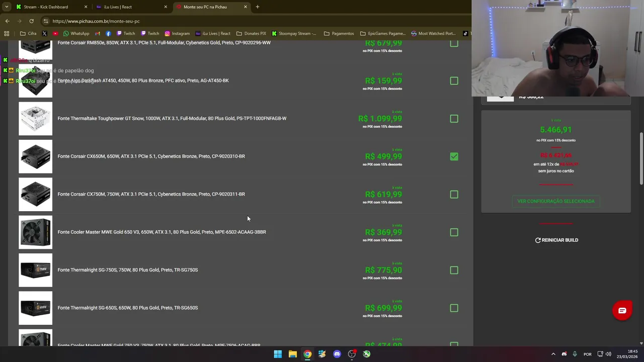Click VER CONFIGURAÇÃO SELECIONADA button
This screenshot has height=362, width=644.
[x=556, y=201]
